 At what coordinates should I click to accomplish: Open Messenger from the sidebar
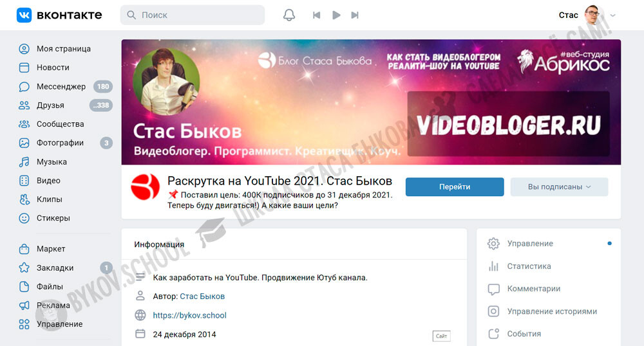coord(61,86)
